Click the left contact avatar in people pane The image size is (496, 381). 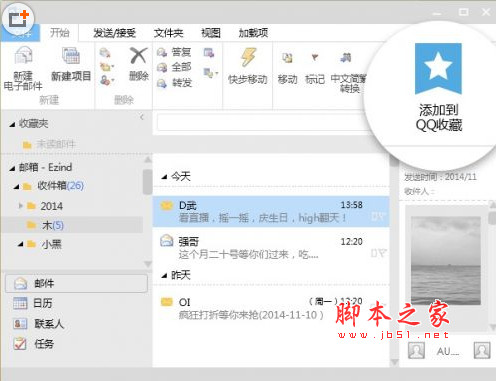click(416, 350)
